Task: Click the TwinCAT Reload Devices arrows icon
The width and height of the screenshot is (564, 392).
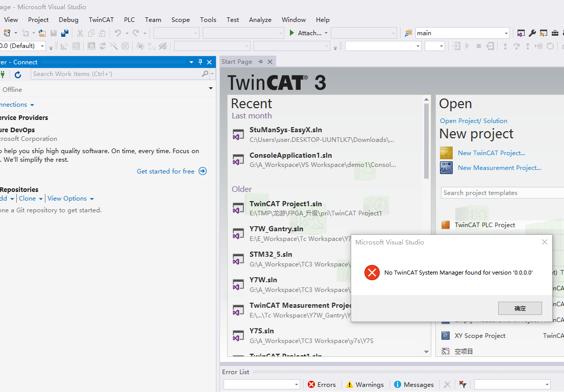Action: [103, 46]
